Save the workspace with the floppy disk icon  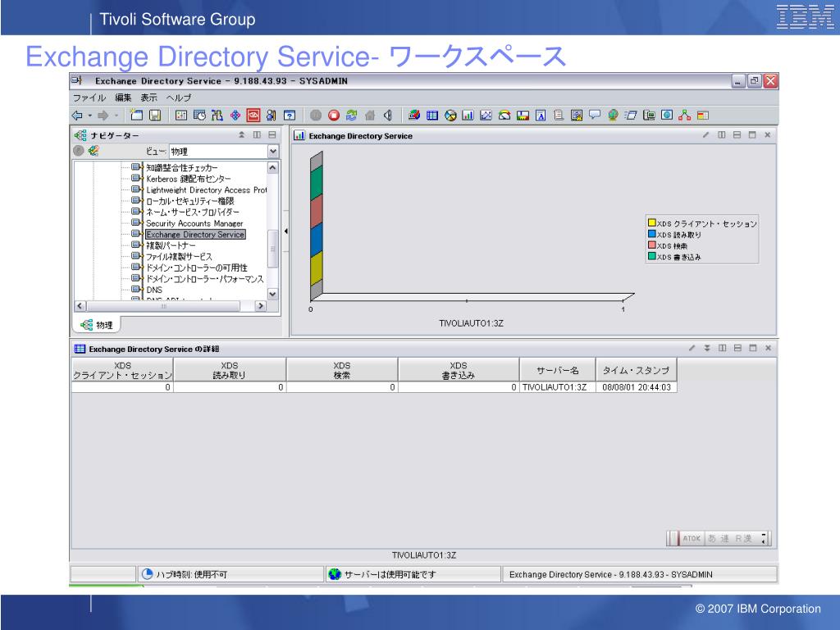(155, 115)
